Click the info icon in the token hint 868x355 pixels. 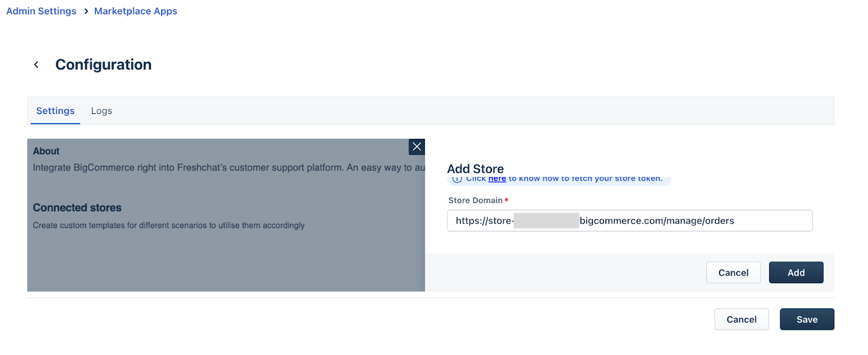457,179
